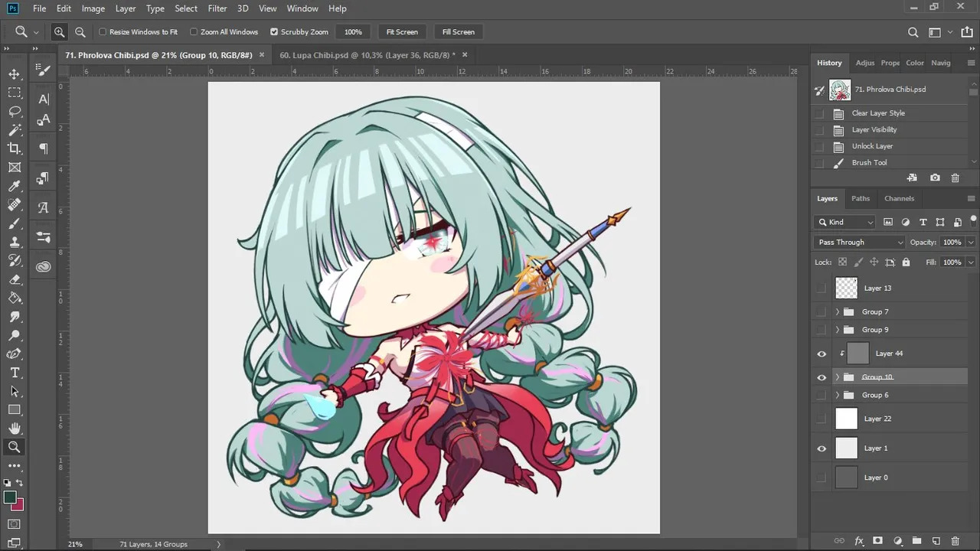Image resolution: width=980 pixels, height=551 pixels.
Task: Open the Libraries panel icon
Action: click(44, 266)
